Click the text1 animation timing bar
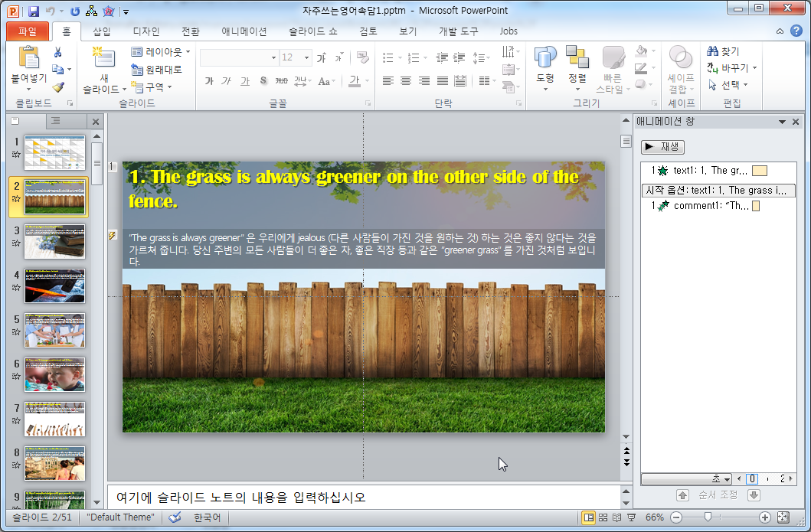 [x=759, y=171]
